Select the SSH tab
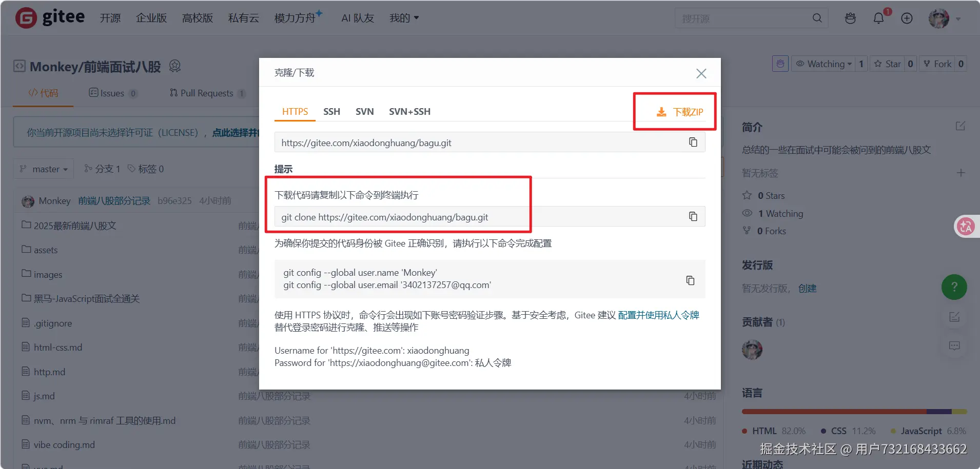Image resolution: width=980 pixels, height=469 pixels. click(331, 111)
